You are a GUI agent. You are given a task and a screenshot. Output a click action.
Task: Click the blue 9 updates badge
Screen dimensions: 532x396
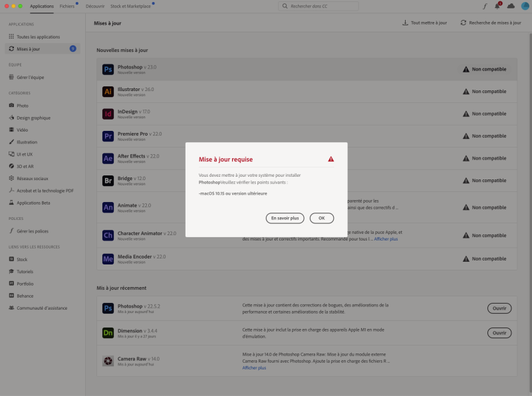pos(72,49)
